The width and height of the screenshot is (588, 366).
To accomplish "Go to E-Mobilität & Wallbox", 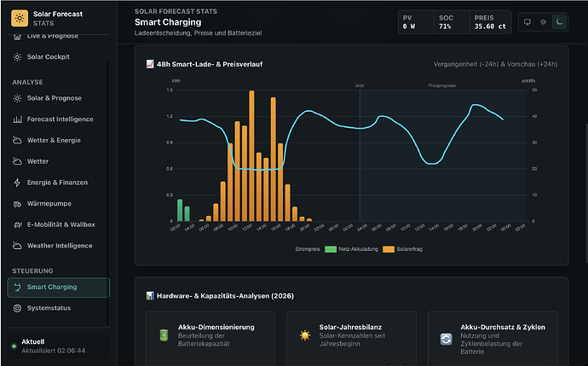I will click(x=58, y=224).
